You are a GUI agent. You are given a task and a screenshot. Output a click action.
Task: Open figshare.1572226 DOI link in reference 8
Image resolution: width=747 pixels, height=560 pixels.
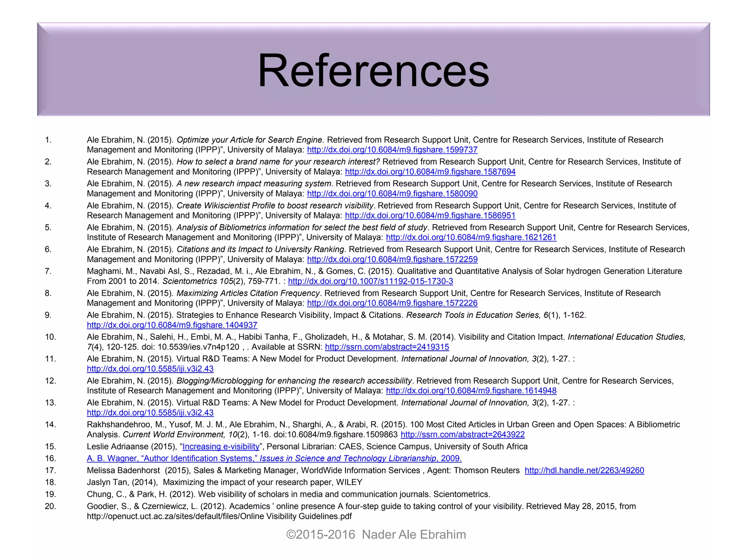[x=392, y=303]
